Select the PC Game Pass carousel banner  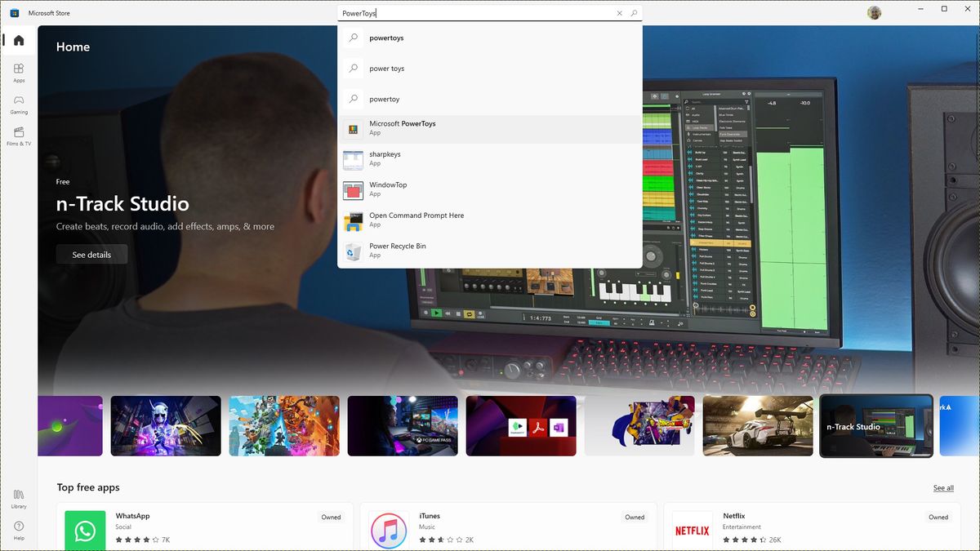[x=403, y=425]
